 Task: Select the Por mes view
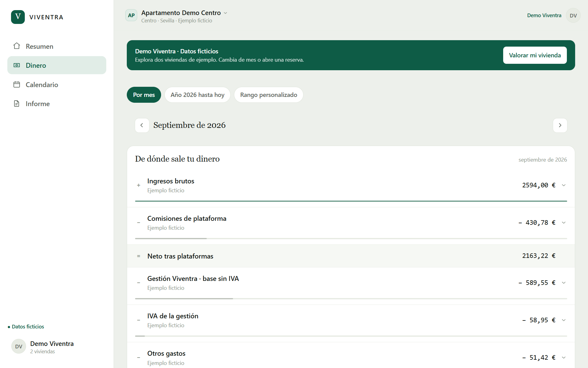pyautogui.click(x=144, y=95)
